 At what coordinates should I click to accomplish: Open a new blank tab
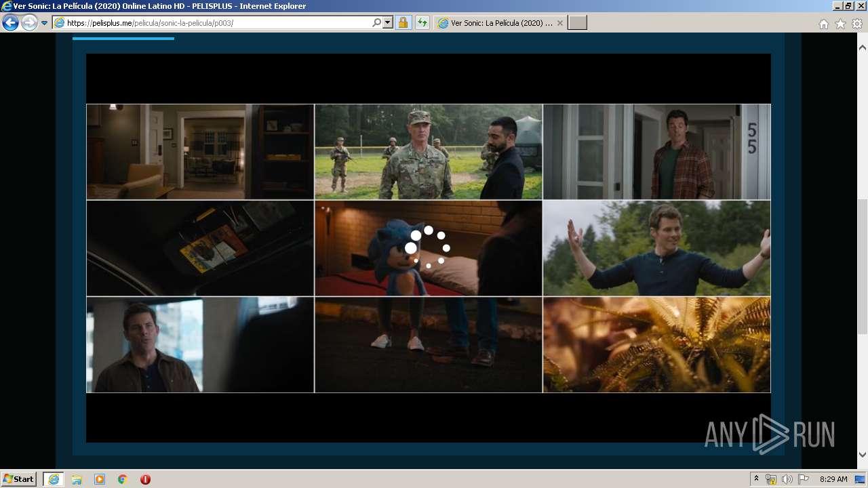click(x=577, y=23)
